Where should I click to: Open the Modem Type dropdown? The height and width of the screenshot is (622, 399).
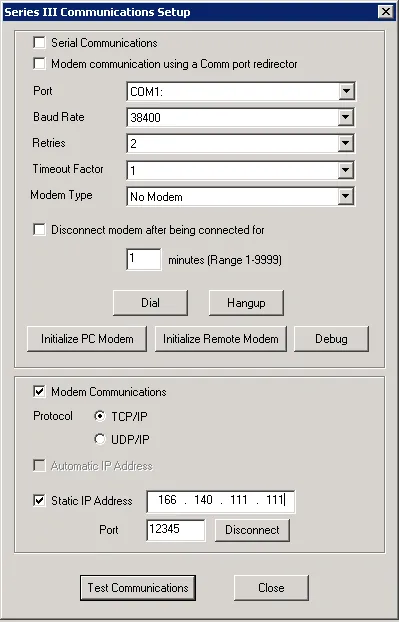click(x=346, y=196)
